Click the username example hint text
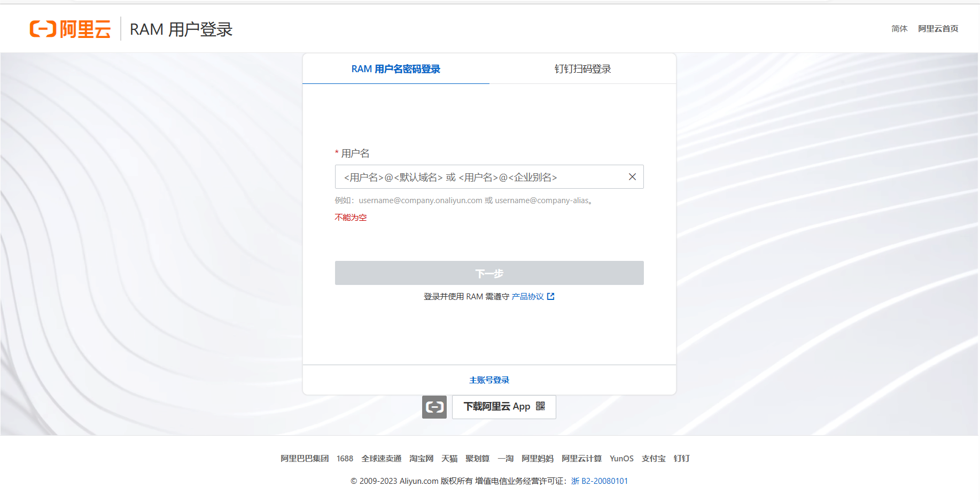 pyautogui.click(x=464, y=200)
